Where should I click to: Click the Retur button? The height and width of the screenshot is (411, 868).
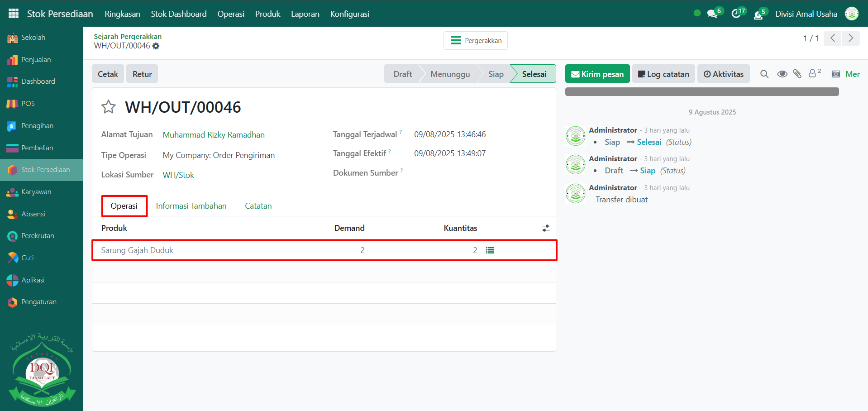pyautogui.click(x=142, y=74)
